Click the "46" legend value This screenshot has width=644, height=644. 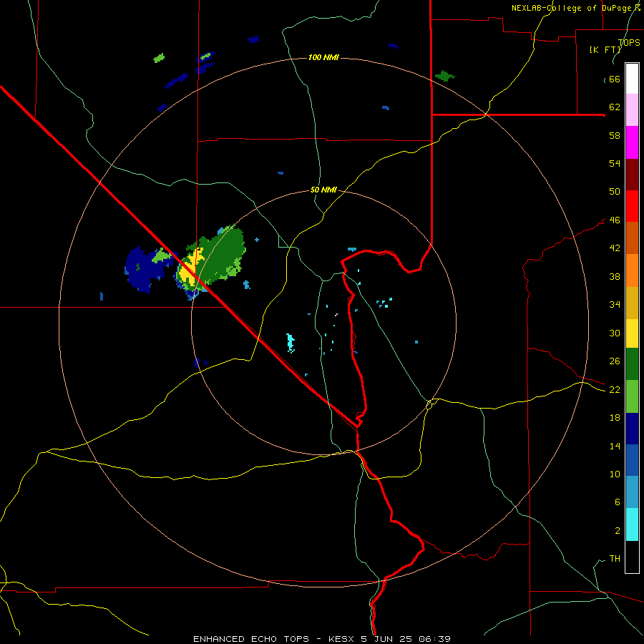click(x=615, y=220)
